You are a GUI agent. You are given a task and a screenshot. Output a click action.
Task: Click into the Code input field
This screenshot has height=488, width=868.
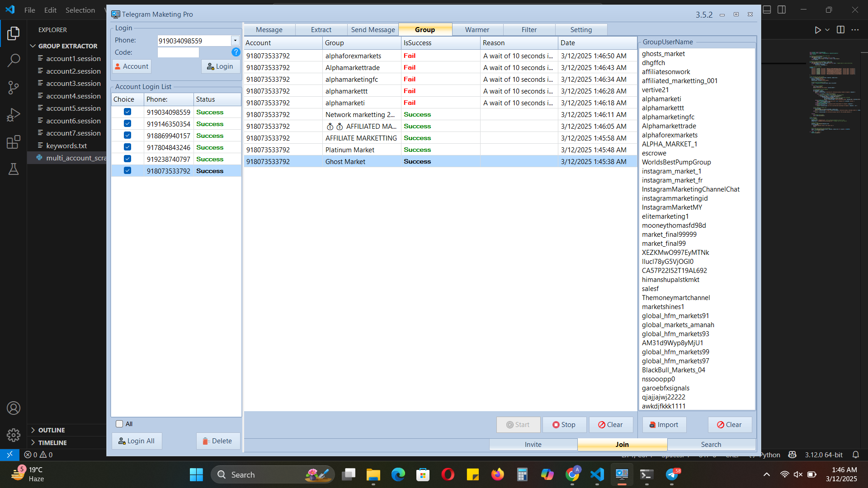coord(178,52)
